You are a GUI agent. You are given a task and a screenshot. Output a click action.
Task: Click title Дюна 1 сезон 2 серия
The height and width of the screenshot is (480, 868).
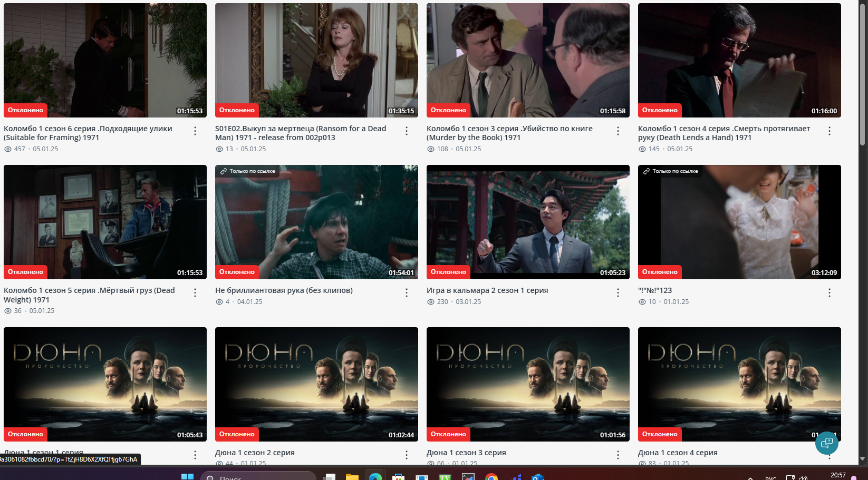point(255,453)
